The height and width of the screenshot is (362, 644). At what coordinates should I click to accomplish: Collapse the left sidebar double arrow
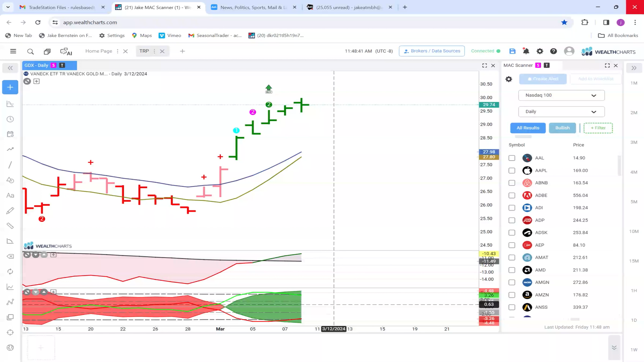[x=10, y=68]
